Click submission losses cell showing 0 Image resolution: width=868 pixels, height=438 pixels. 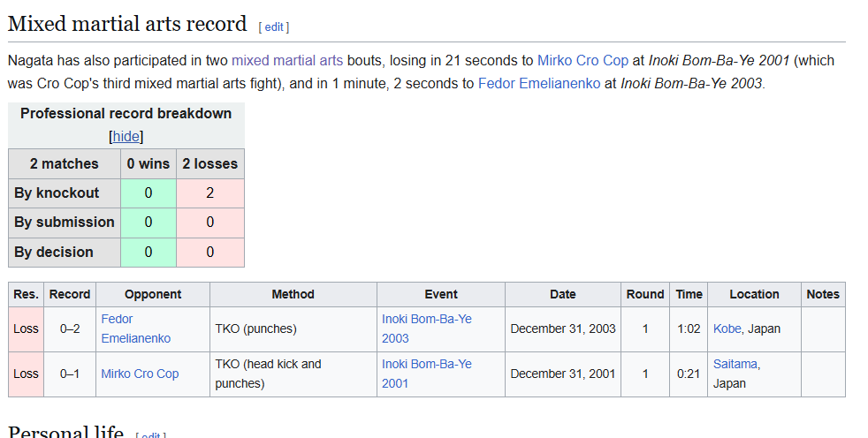(x=210, y=223)
